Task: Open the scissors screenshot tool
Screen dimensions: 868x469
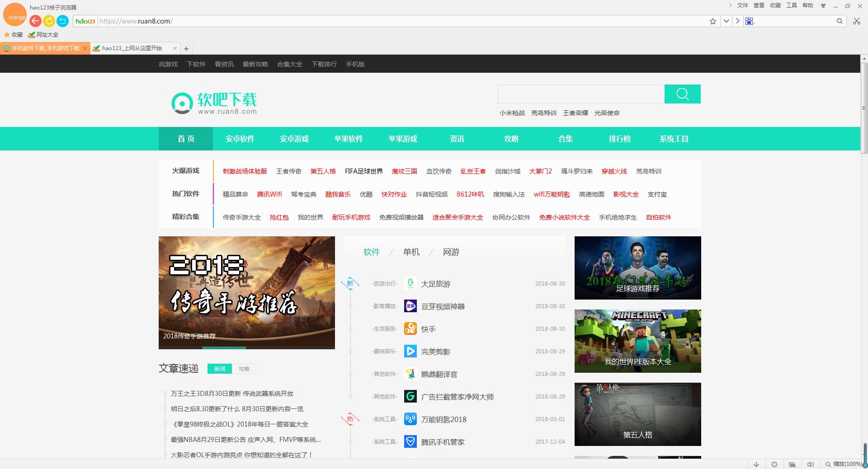Action: tap(857, 21)
